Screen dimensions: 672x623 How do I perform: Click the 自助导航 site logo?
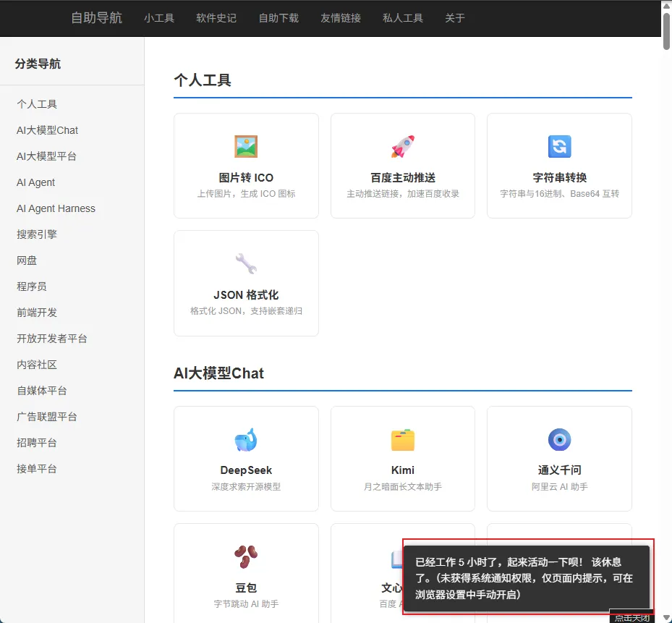96,18
